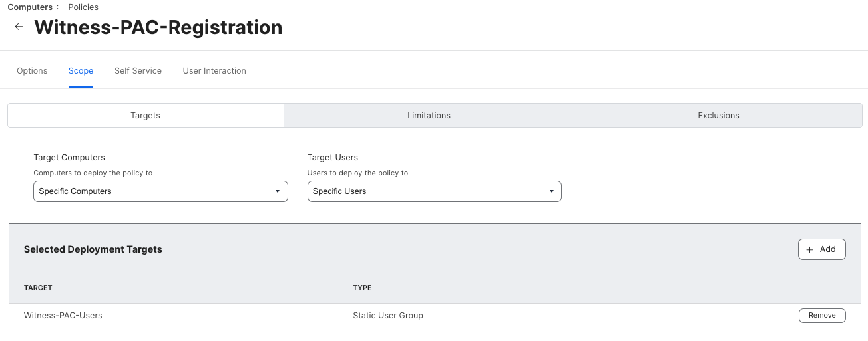Open the Target Computers dropdown
Viewport: 868px width, 341px height.
click(x=160, y=191)
